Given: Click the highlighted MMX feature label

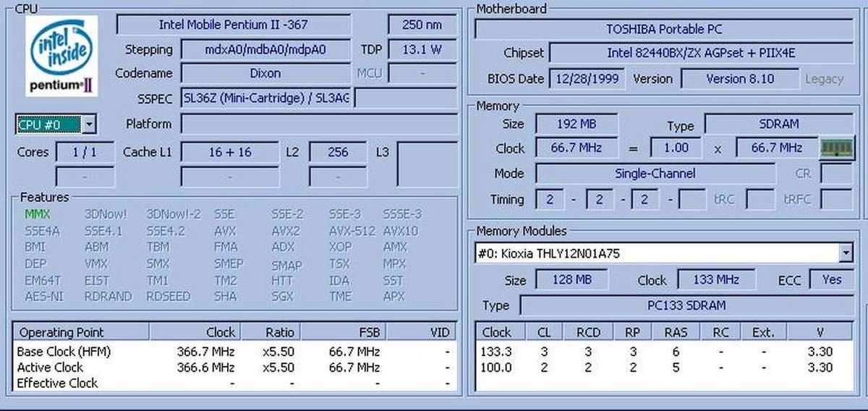Looking at the screenshot, I should pos(38,214).
